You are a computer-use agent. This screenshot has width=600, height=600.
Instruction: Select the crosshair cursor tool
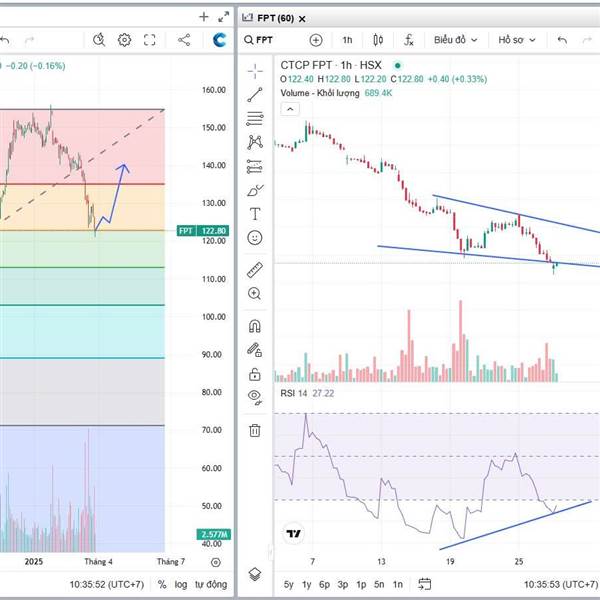[255, 71]
